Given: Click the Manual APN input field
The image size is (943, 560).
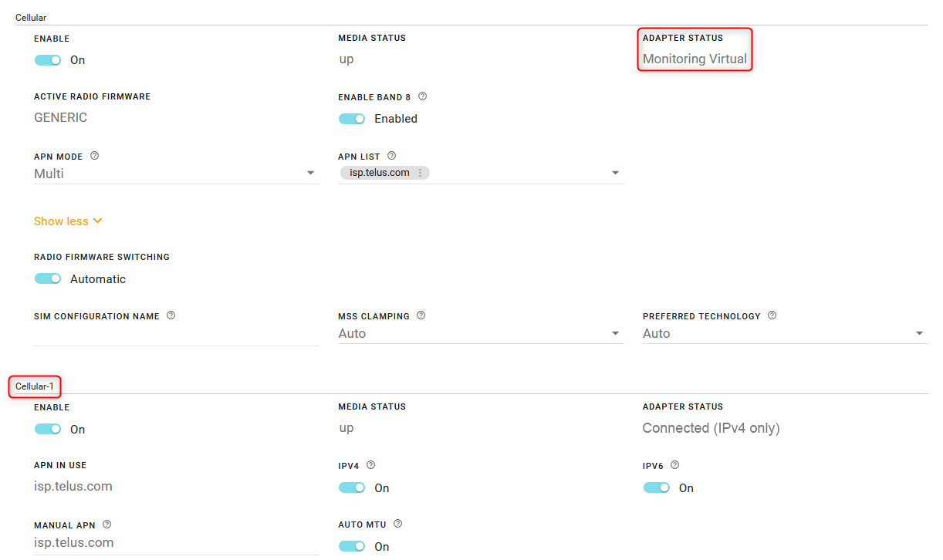Looking at the screenshot, I should click(x=176, y=543).
